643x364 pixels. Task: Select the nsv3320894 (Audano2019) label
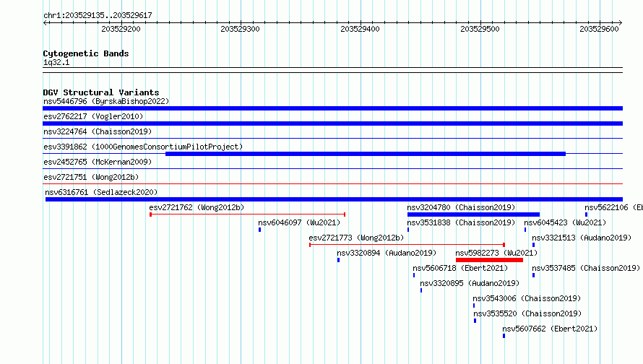tap(387, 253)
